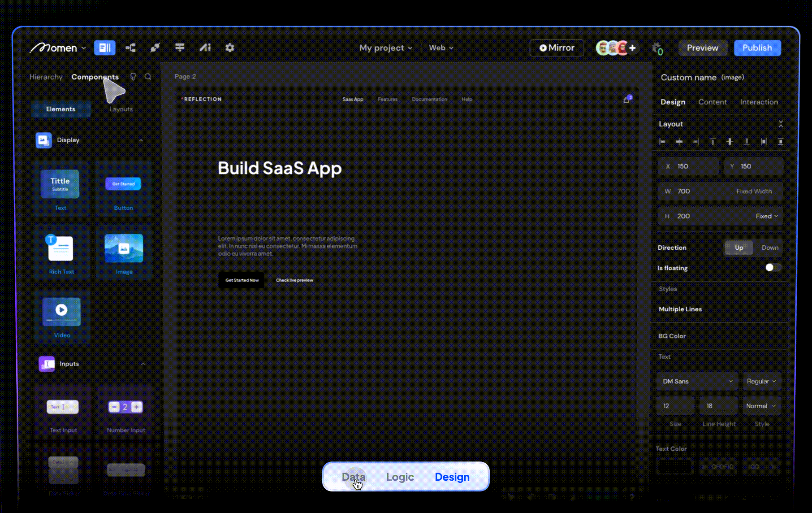Click the AI assistant icon in top toolbar

coord(205,48)
